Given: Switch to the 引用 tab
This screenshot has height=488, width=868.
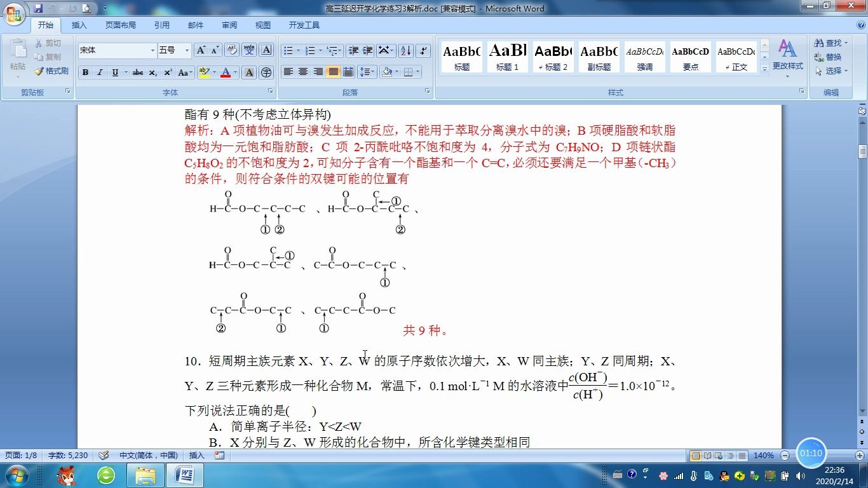Looking at the screenshot, I should (x=161, y=25).
